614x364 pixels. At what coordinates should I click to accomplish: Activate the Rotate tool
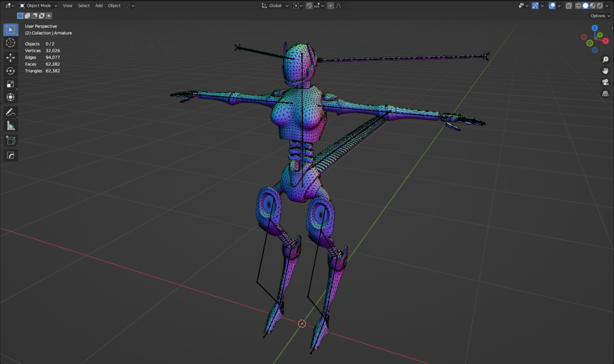point(10,71)
